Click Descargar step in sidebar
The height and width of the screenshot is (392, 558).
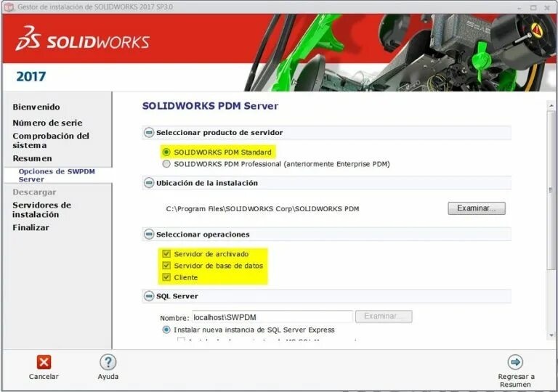34,192
